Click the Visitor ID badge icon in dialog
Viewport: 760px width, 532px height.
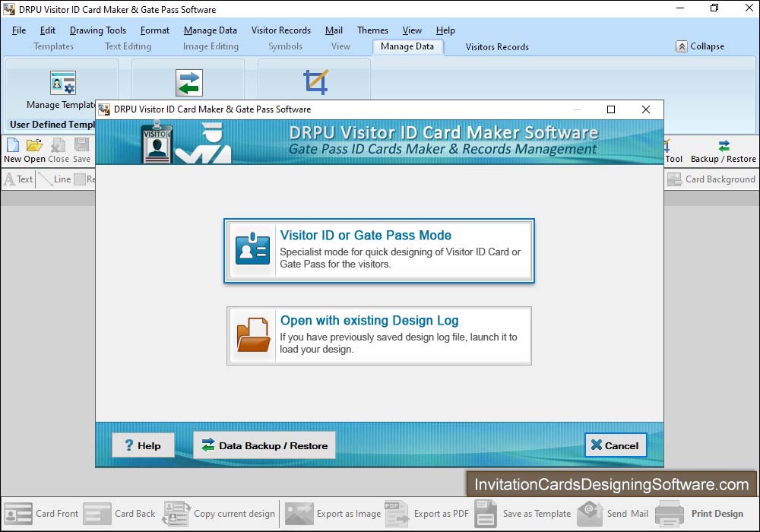pyautogui.click(x=252, y=249)
